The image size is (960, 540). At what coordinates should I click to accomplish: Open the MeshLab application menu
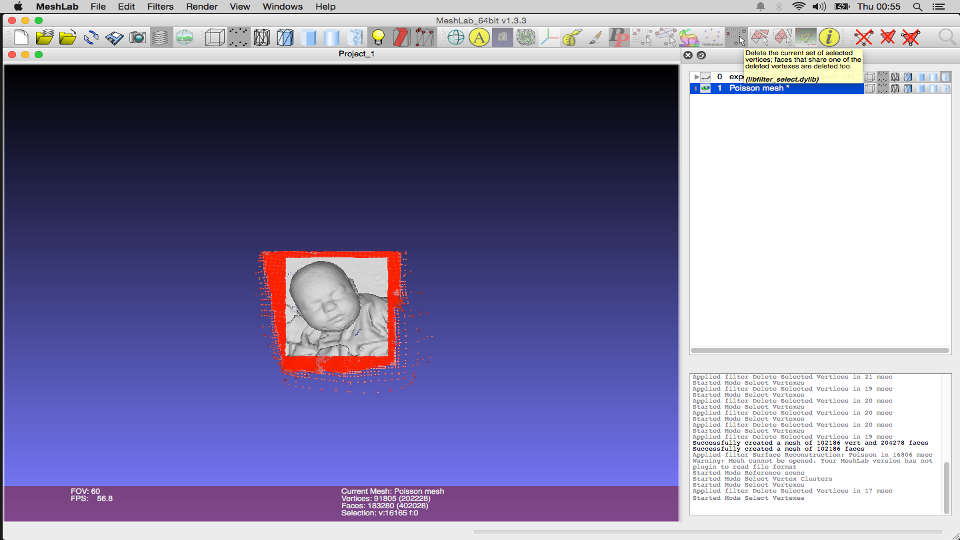(x=57, y=7)
